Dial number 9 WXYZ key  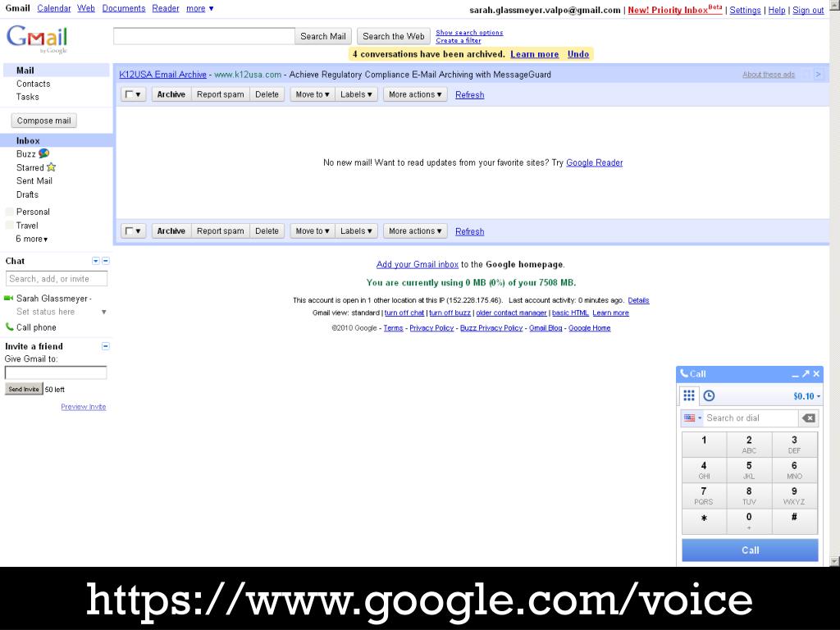point(794,496)
